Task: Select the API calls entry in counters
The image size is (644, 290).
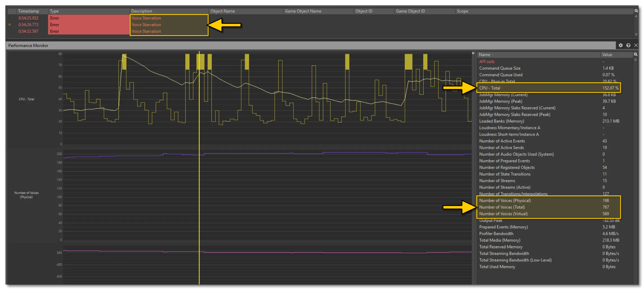Action: 487,62
